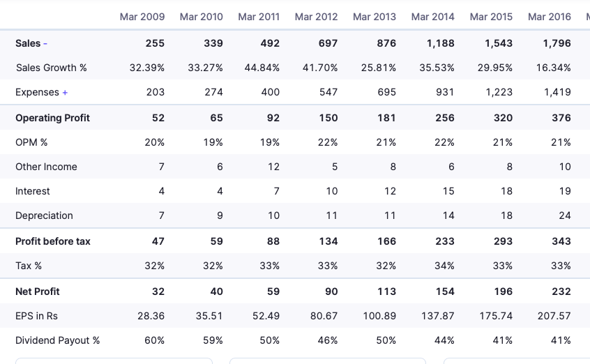Select the Mar 2010 column header
590x364 pixels.
pyautogui.click(x=201, y=17)
